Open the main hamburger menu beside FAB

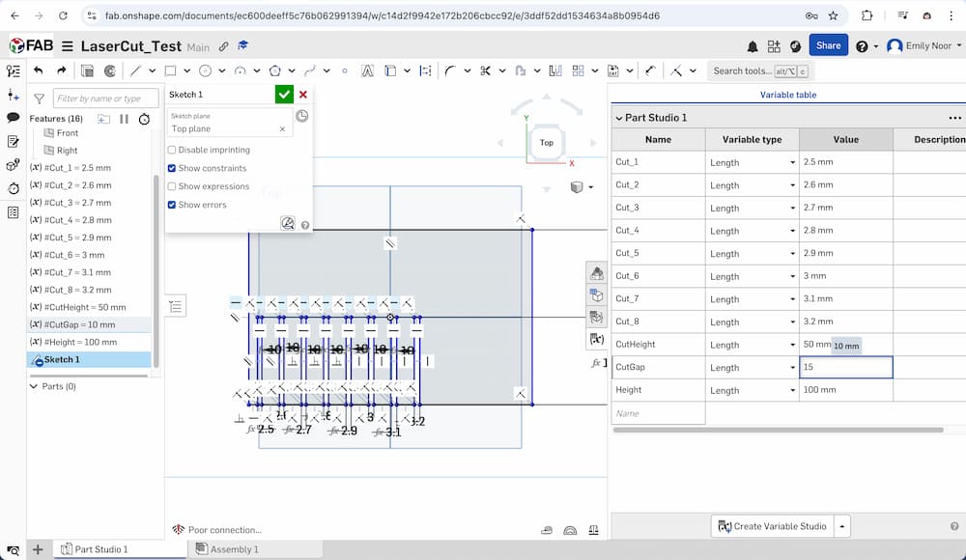point(68,46)
